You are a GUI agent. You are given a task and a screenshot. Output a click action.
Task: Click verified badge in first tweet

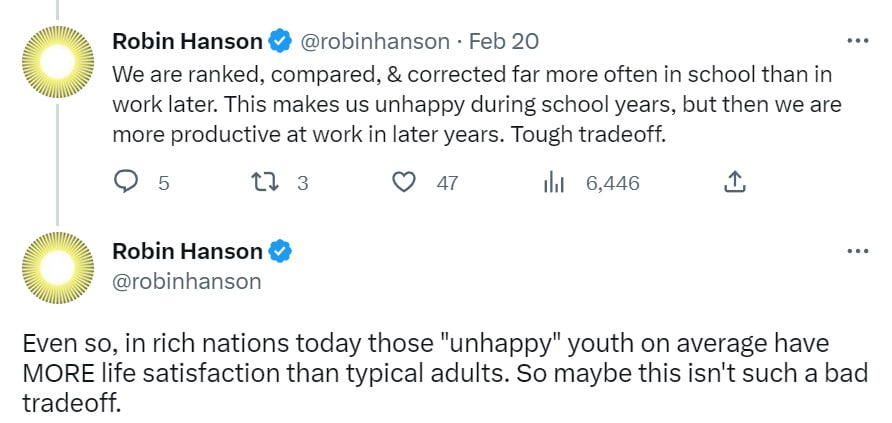point(279,42)
